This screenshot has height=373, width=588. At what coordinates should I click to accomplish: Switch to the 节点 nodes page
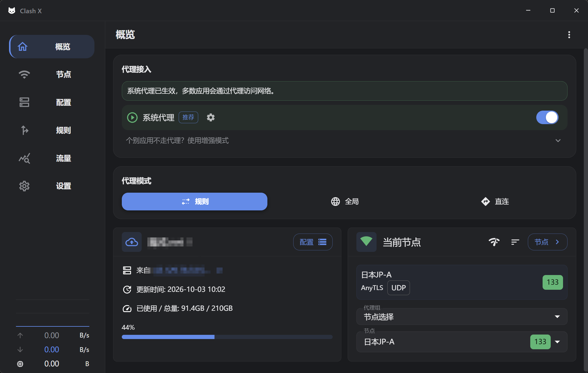52,74
